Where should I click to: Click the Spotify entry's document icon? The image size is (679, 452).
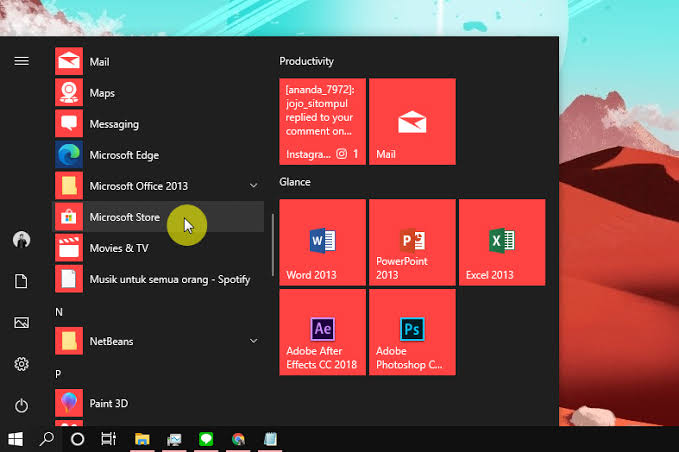click(69, 279)
